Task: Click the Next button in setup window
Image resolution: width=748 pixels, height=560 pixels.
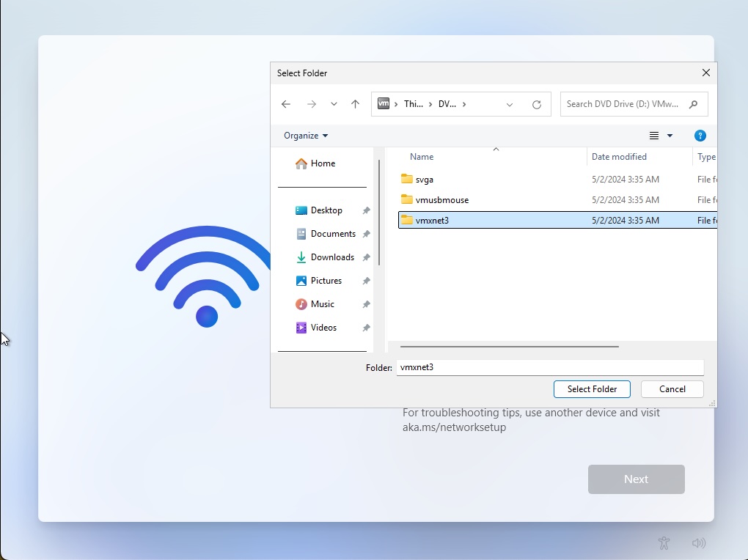Action: (x=637, y=479)
